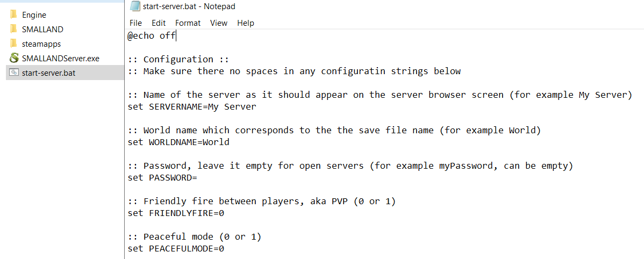Select the steamapps folder label
Viewport: 644px width, 259px height.
(41, 44)
